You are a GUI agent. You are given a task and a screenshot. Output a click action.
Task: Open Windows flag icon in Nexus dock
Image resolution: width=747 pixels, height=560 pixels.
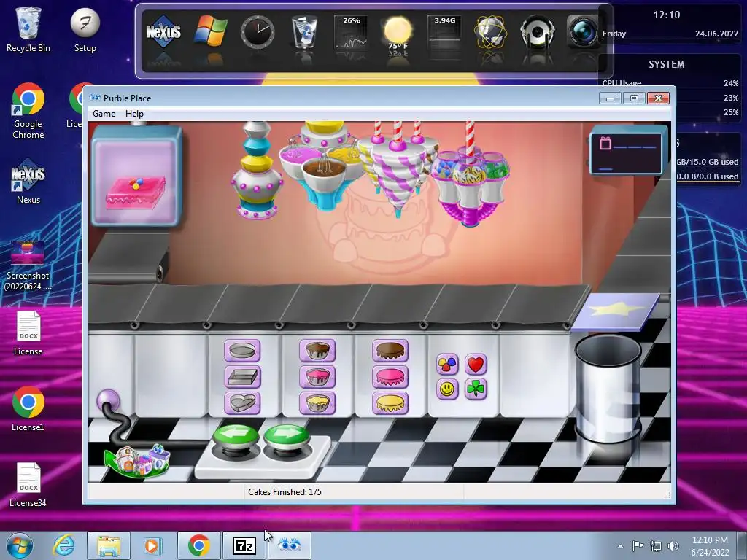(x=211, y=31)
